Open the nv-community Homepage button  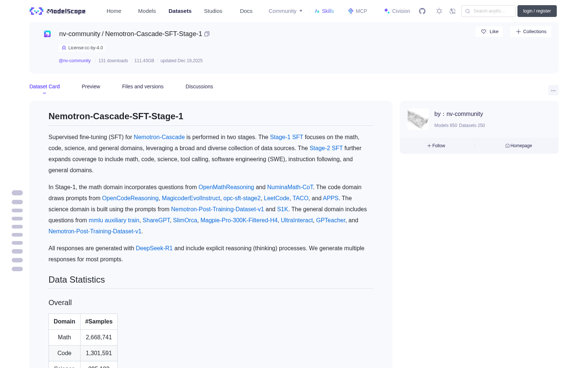pos(519,146)
